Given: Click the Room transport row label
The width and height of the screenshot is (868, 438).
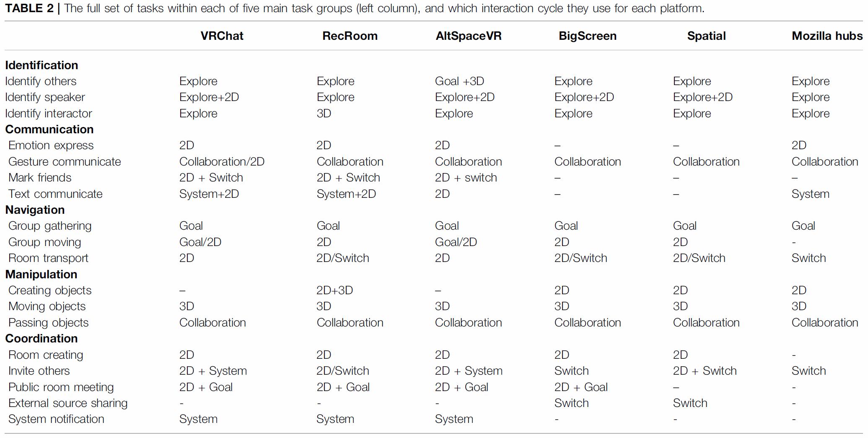Looking at the screenshot, I should click(x=48, y=258).
